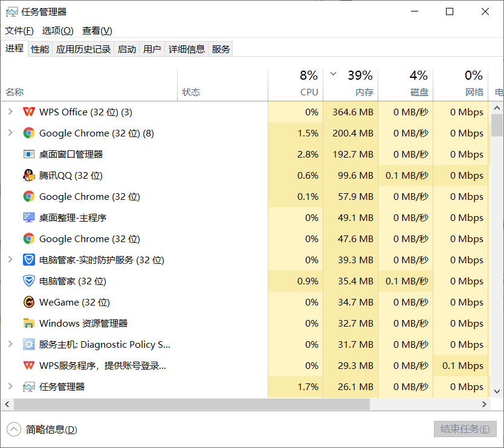Screen dimensions: 504x448
Task: Click the vertical scrollbar down arrow
Action: (x=497, y=391)
